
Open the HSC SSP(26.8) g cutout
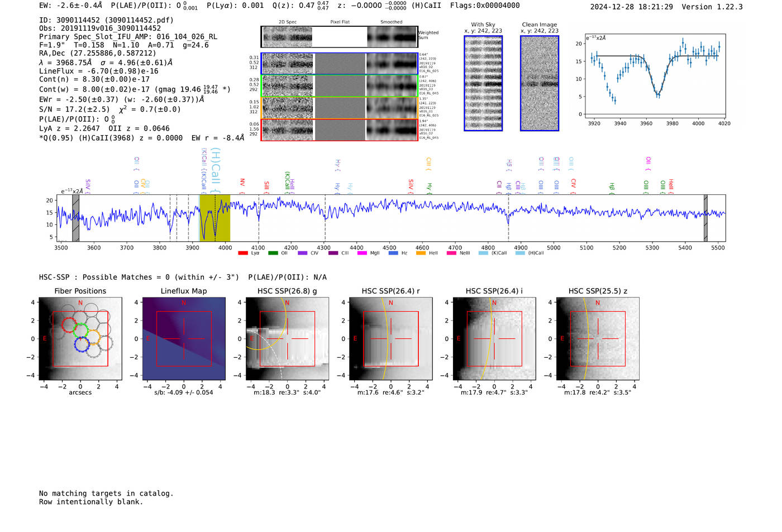pyautogui.click(x=287, y=338)
